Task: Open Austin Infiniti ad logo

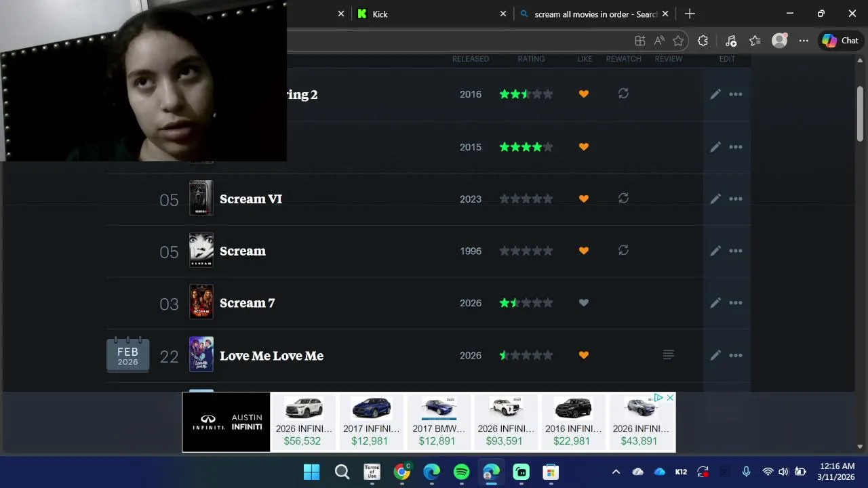Action: [x=226, y=422]
